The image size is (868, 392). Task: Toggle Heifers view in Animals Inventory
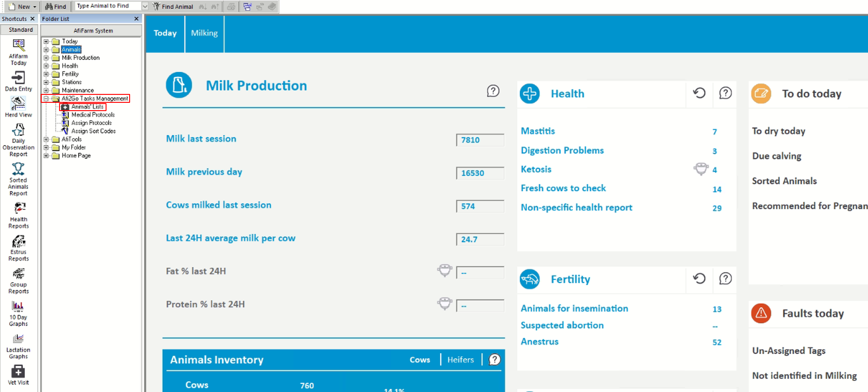tap(461, 359)
